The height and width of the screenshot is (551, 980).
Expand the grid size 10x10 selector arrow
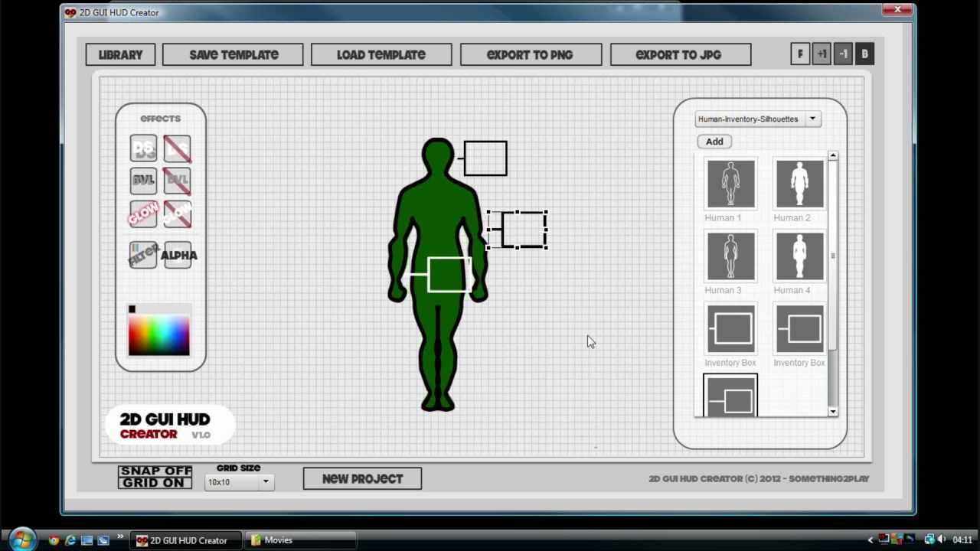266,482
